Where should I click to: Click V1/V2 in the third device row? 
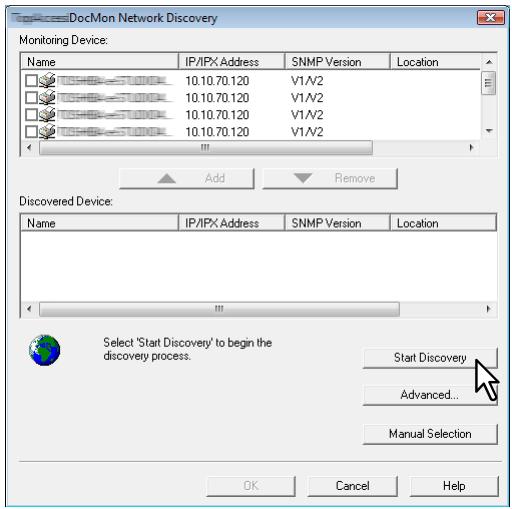click(307, 115)
